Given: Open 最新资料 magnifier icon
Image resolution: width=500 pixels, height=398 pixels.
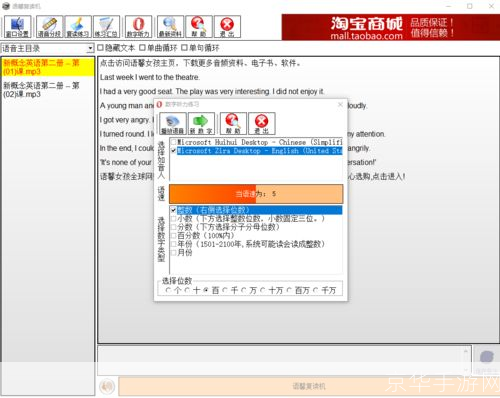Looking at the screenshot, I should [170, 27].
